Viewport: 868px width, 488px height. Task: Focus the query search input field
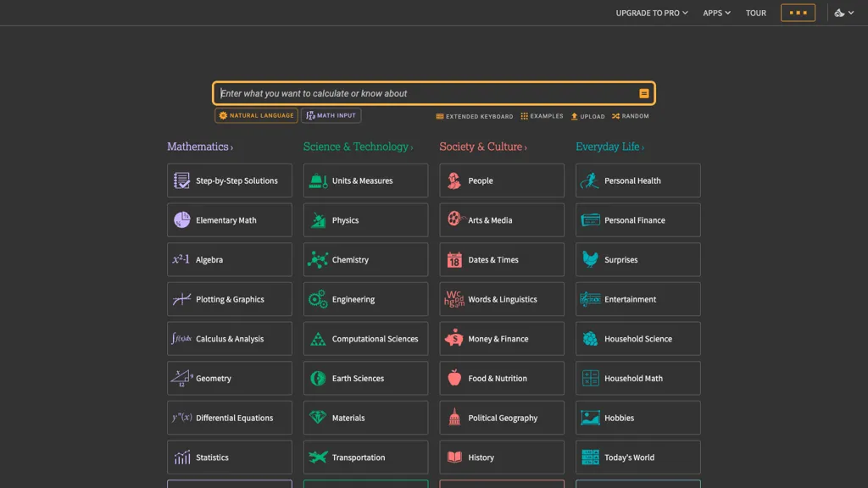point(424,93)
